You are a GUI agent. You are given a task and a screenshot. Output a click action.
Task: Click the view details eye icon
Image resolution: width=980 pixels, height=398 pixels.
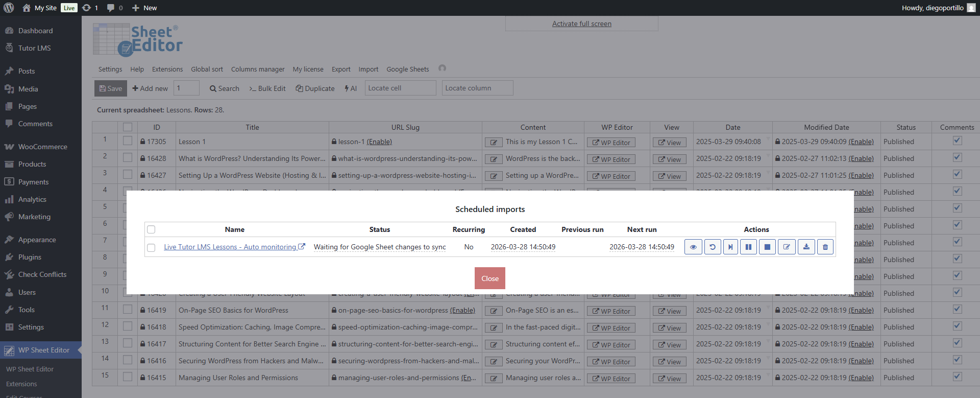tap(693, 247)
